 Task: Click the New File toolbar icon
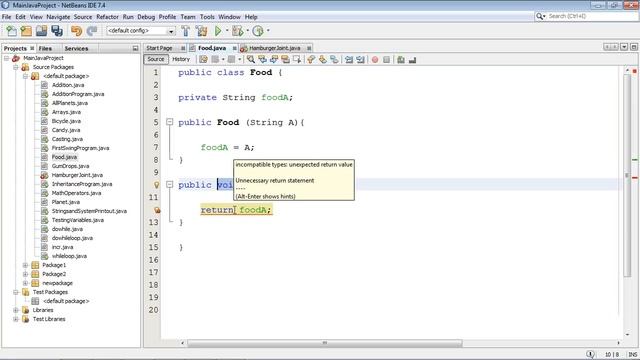(11, 31)
